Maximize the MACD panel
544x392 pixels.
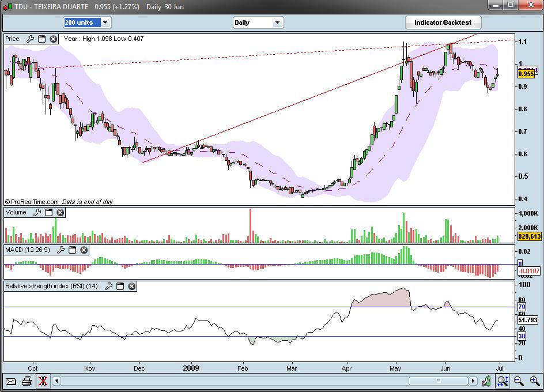click(x=72, y=250)
